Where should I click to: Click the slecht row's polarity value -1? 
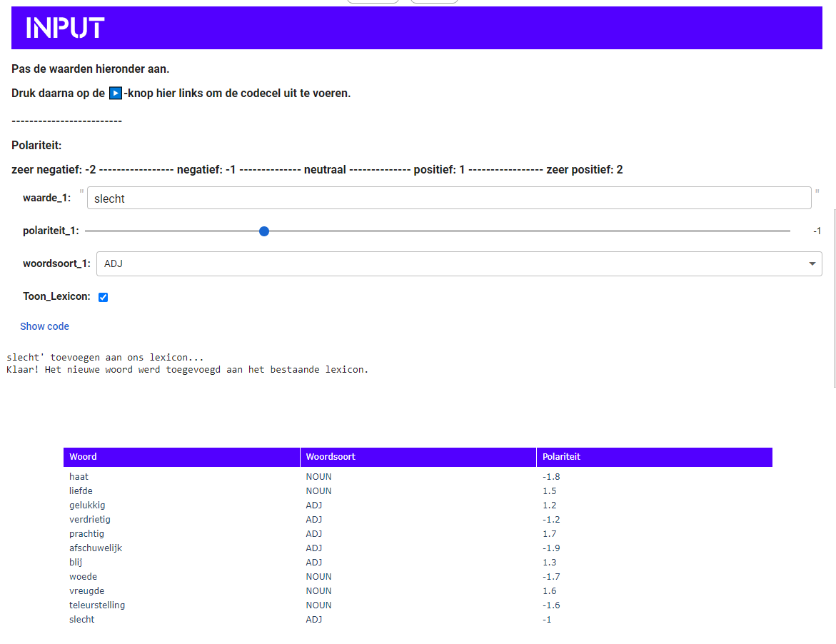click(x=547, y=620)
